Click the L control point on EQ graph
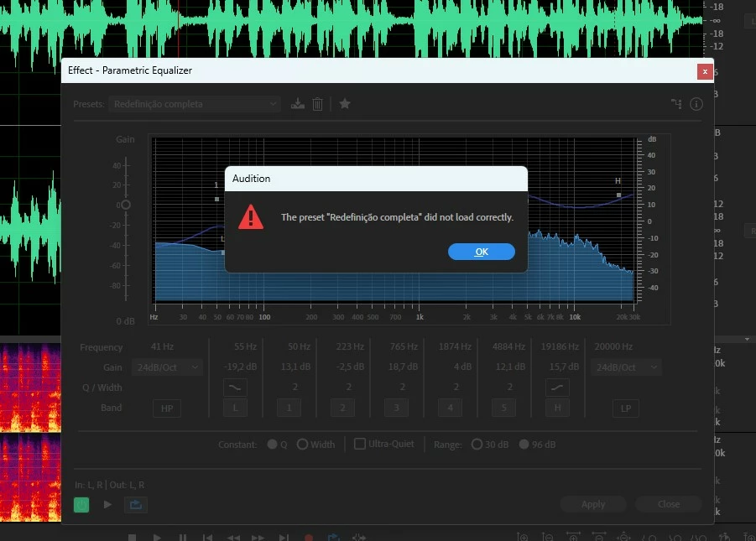The width and height of the screenshot is (756, 541). click(222, 252)
